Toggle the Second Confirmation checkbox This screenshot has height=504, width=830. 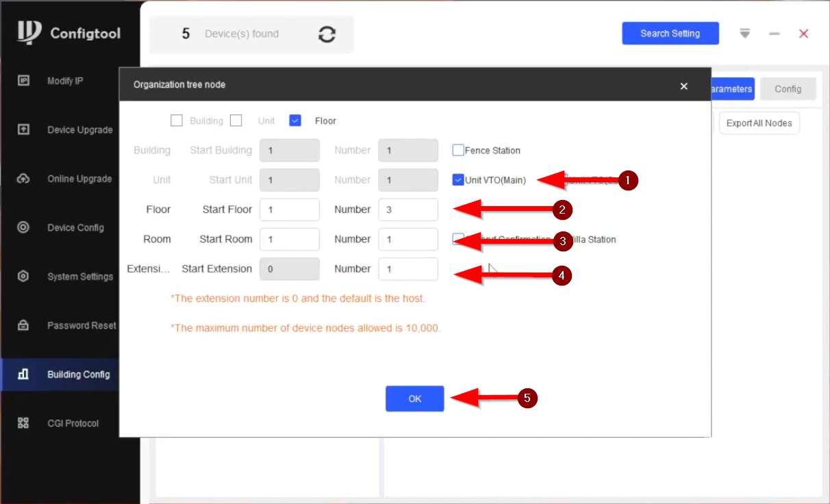tap(458, 239)
